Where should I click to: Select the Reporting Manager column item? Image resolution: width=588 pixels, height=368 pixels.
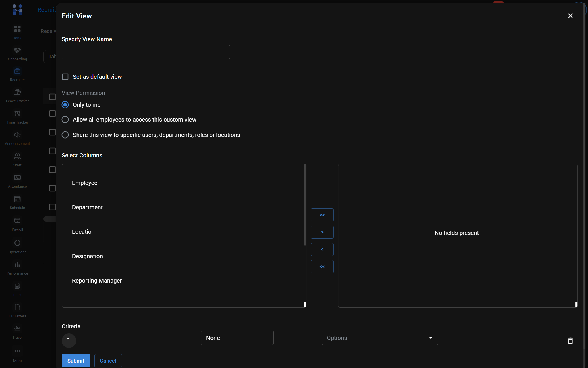[97, 281]
